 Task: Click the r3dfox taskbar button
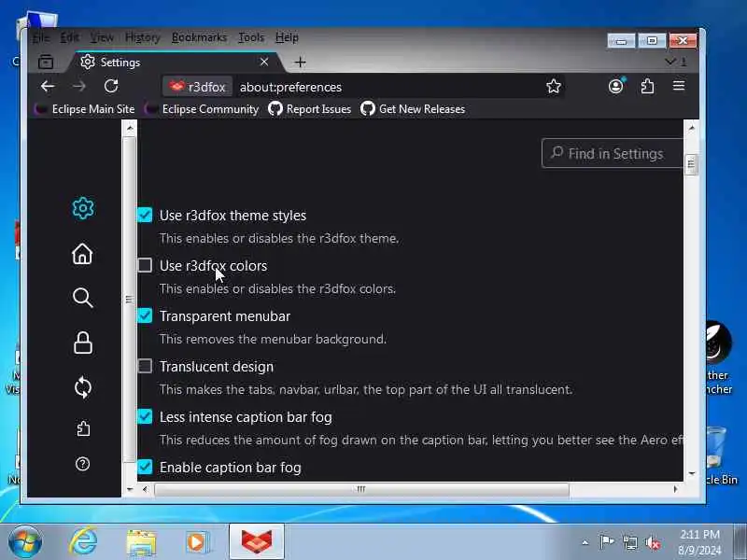click(257, 541)
